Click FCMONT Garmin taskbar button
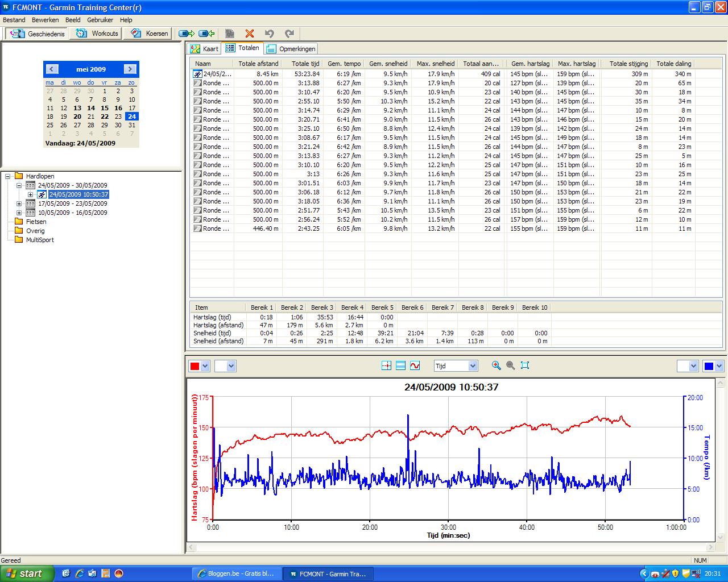The width and height of the screenshot is (728, 582). tap(328, 573)
